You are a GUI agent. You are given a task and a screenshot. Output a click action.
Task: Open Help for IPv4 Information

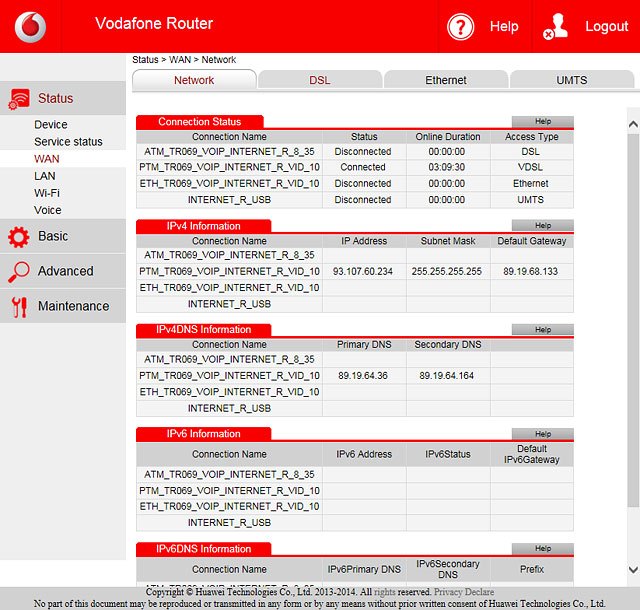543,225
